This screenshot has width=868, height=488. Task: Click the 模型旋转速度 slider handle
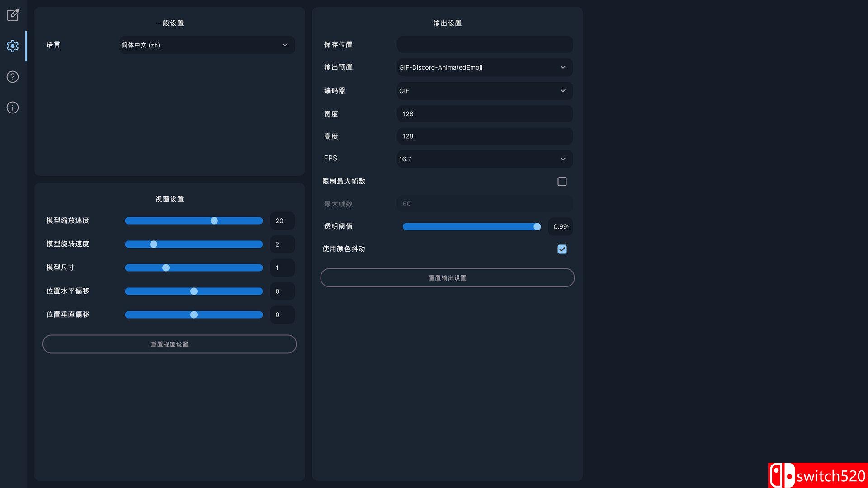coord(154,244)
